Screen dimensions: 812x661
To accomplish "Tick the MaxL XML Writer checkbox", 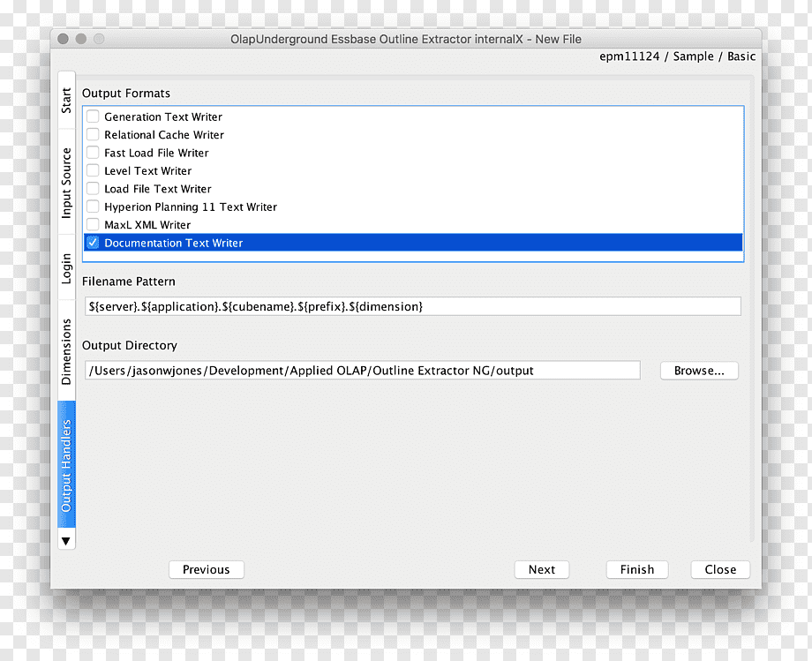I will [93, 225].
